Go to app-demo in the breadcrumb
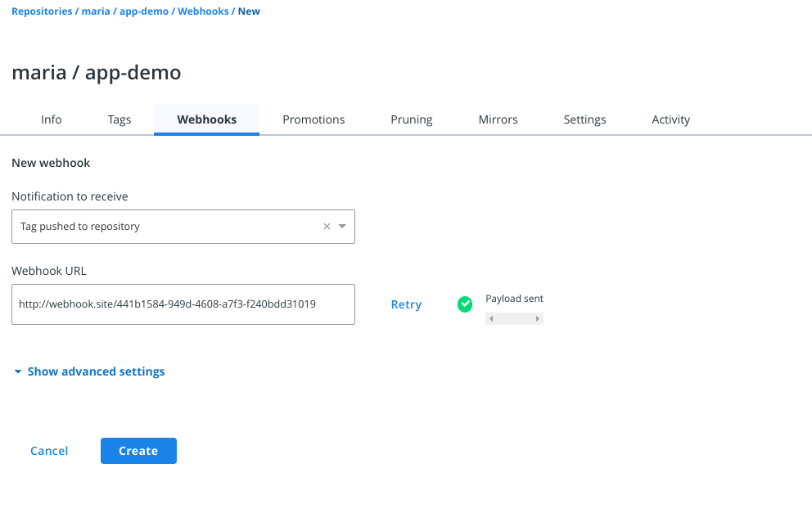Viewport: 812px width, 513px height. tap(145, 11)
